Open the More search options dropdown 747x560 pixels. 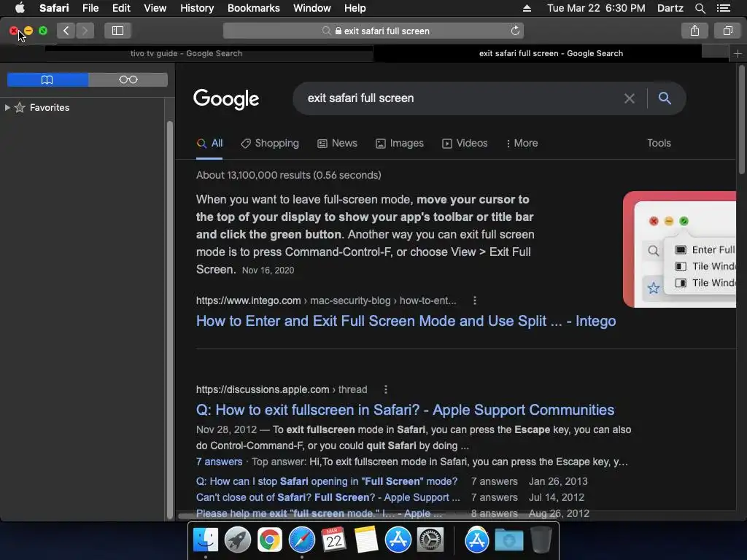click(x=522, y=144)
